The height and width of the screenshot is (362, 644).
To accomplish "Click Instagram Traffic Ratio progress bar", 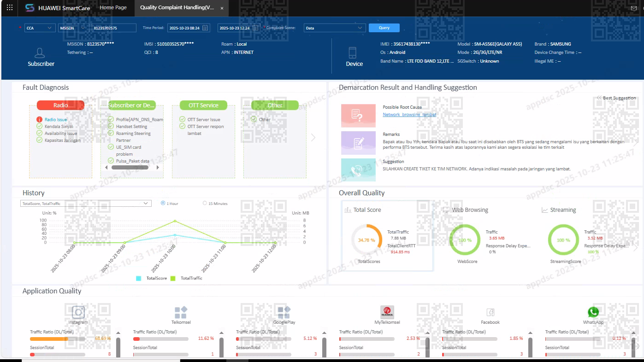I will [58, 339].
